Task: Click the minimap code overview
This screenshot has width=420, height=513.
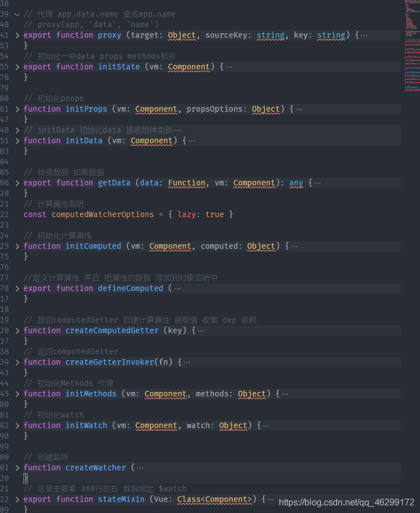Action: [x=412, y=47]
